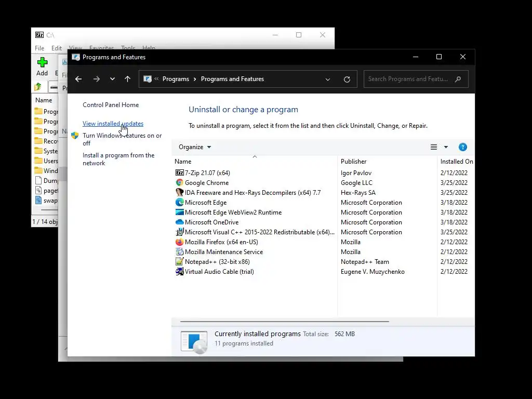
Task: Select the Mozilla Maintenance Service entry
Action: (x=224, y=252)
